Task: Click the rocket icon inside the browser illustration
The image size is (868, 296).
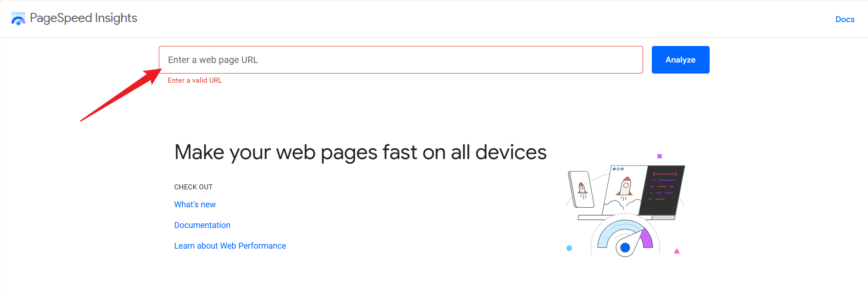Action: click(625, 186)
